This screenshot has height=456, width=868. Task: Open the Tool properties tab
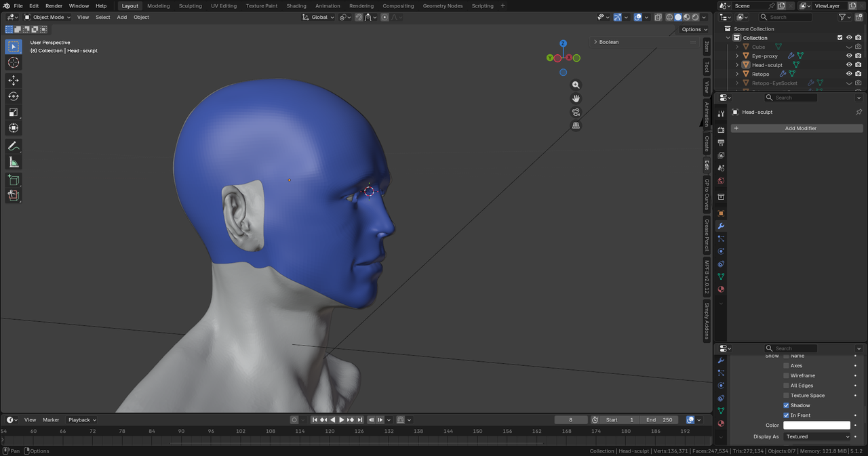pyautogui.click(x=721, y=113)
